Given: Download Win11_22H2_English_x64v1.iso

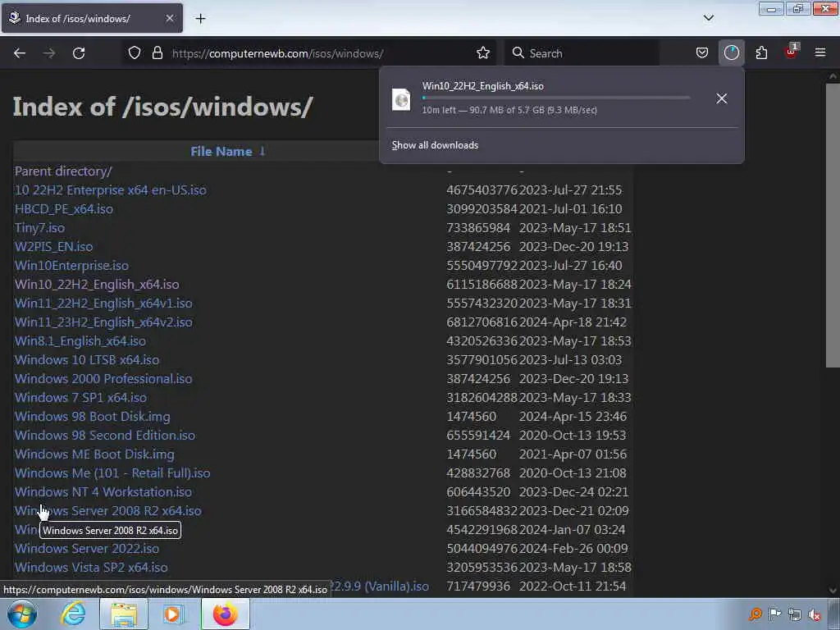Looking at the screenshot, I should click(x=103, y=304).
